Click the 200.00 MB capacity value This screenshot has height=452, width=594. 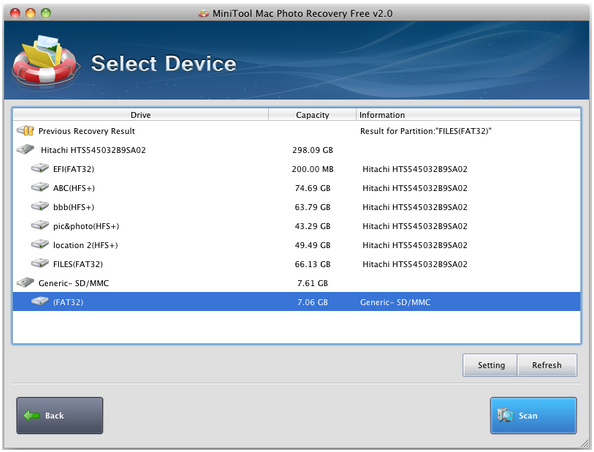point(313,169)
